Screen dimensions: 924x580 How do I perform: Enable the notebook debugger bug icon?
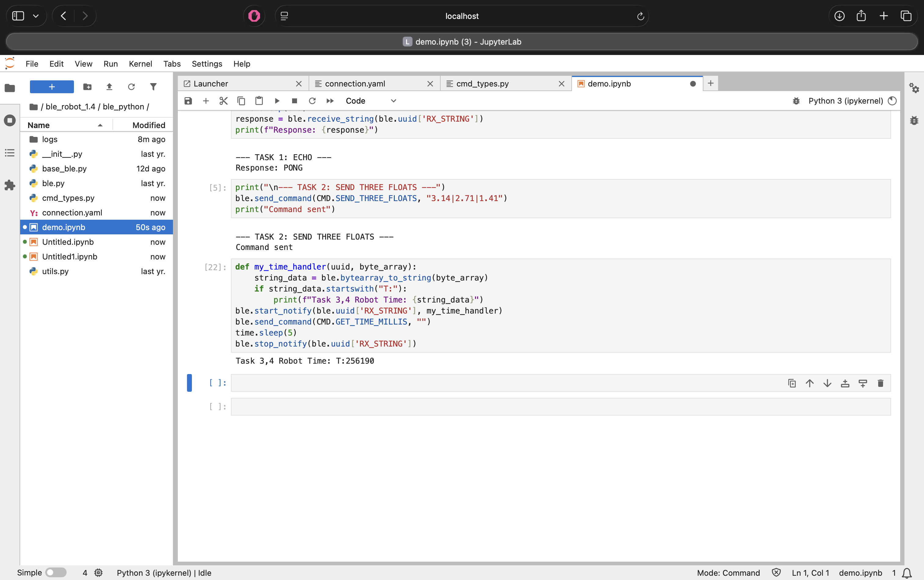[796, 101]
